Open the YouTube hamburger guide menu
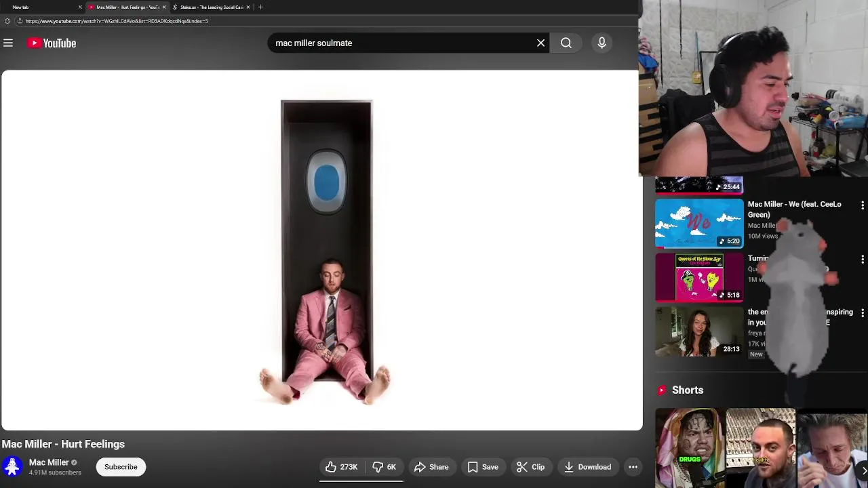This screenshot has width=868, height=488. (x=8, y=43)
